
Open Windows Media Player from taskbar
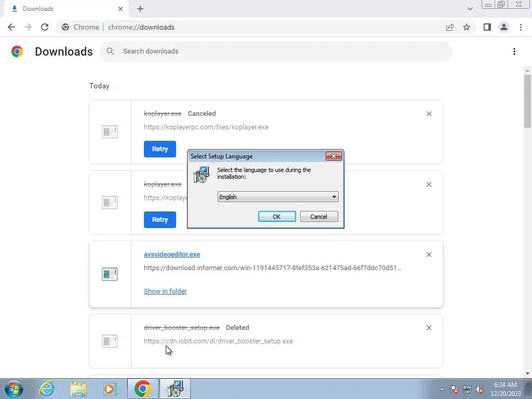point(110,389)
